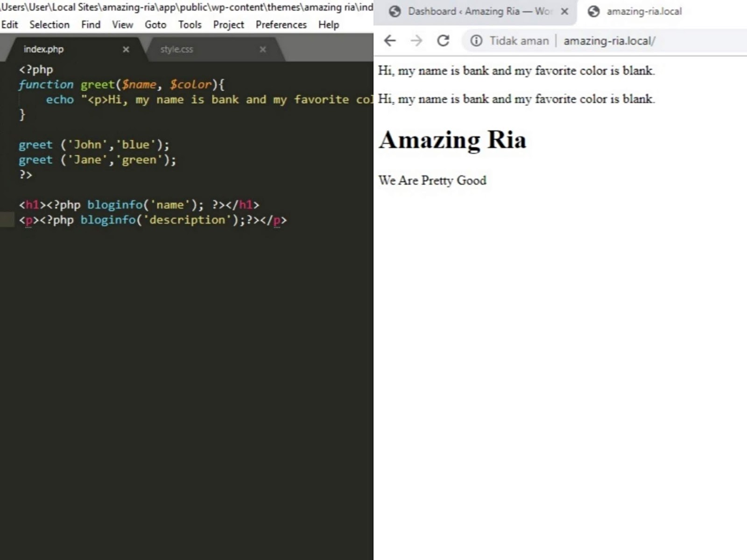This screenshot has height=560, width=747.
Task: Close the style.css editor tab
Action: pos(263,49)
